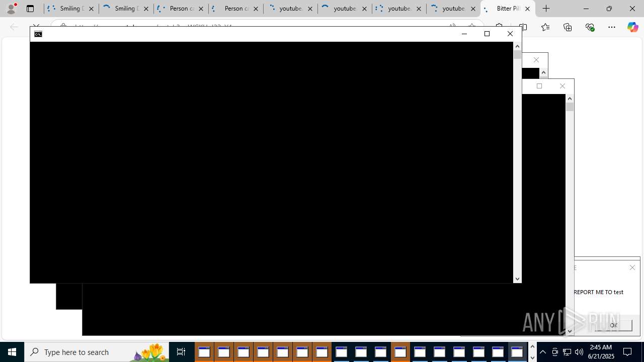Open the Favorites star-list icon
The height and width of the screenshot is (362, 644).
[545, 27]
